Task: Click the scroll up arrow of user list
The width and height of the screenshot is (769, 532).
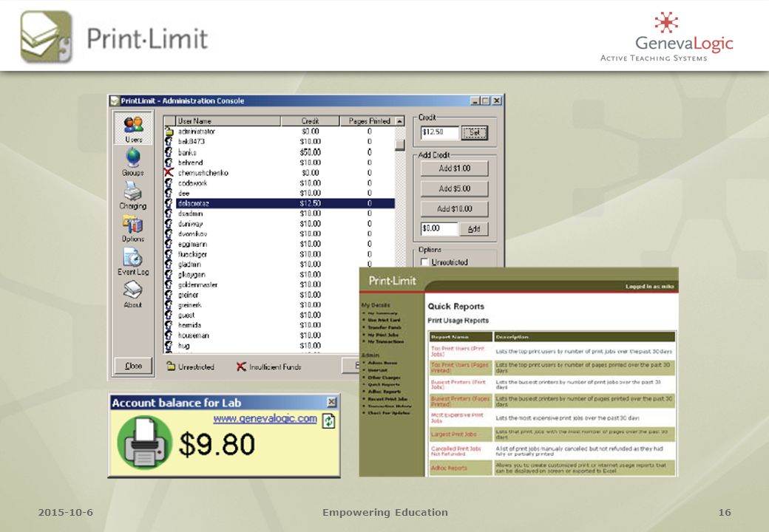Action: 400,120
